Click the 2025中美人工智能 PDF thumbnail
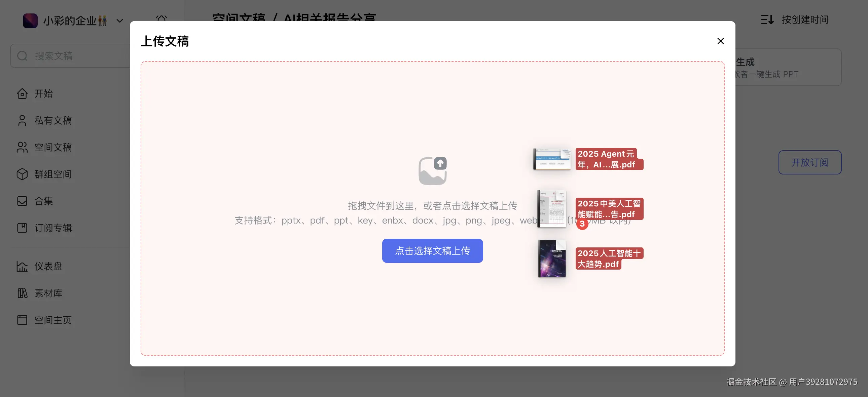Viewport: 868px width, 397px height. 552,209
